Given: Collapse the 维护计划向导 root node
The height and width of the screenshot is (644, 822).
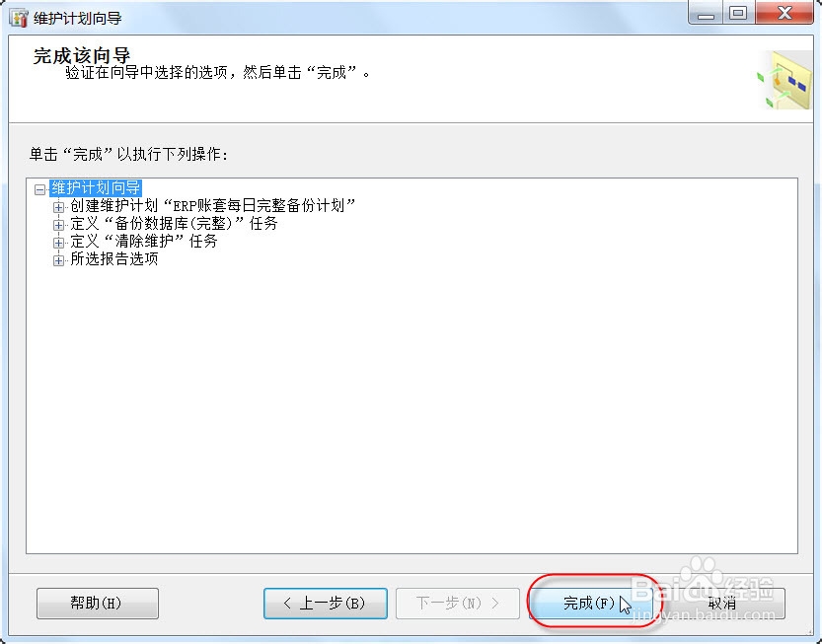Looking at the screenshot, I should pos(39,188).
